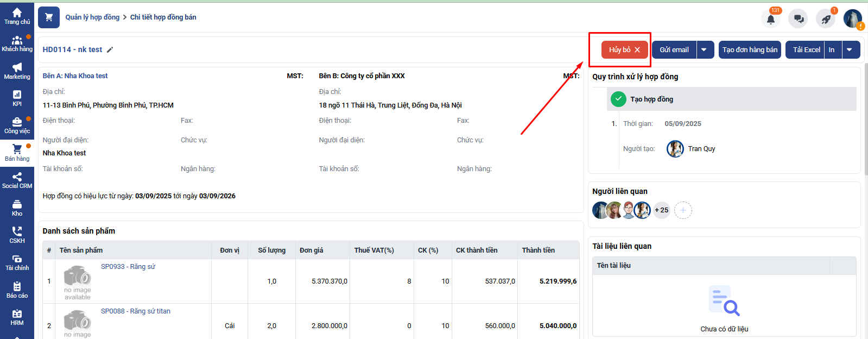Click the user profile avatar at top right
Viewport: 868px width, 339px height.
pos(852,19)
